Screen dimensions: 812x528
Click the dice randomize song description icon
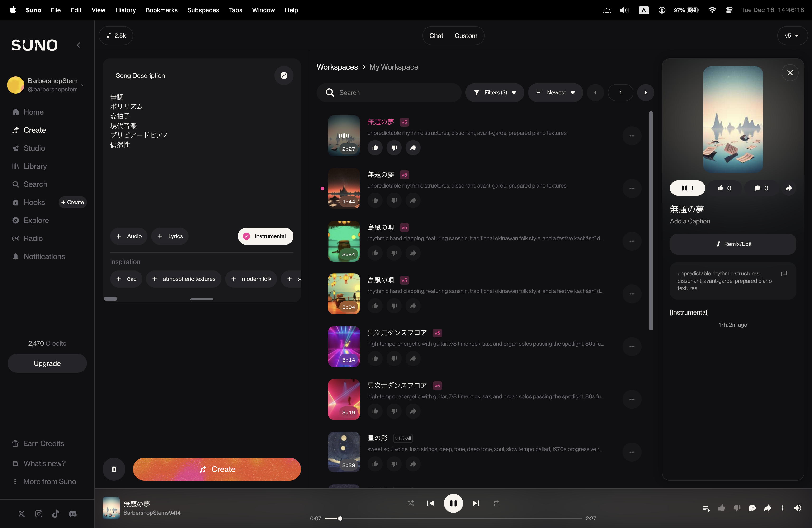[283, 76]
